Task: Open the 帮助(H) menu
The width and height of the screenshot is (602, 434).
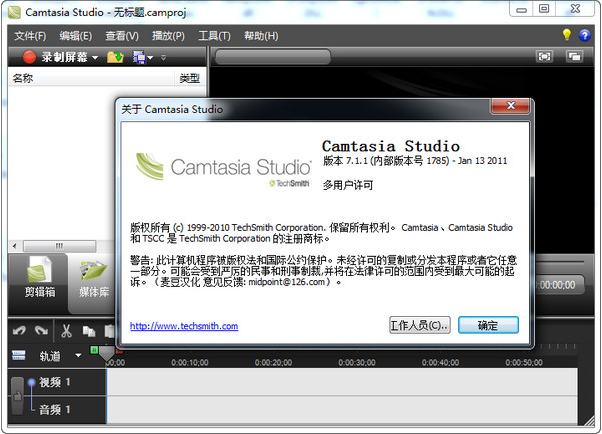Action: coord(261,36)
